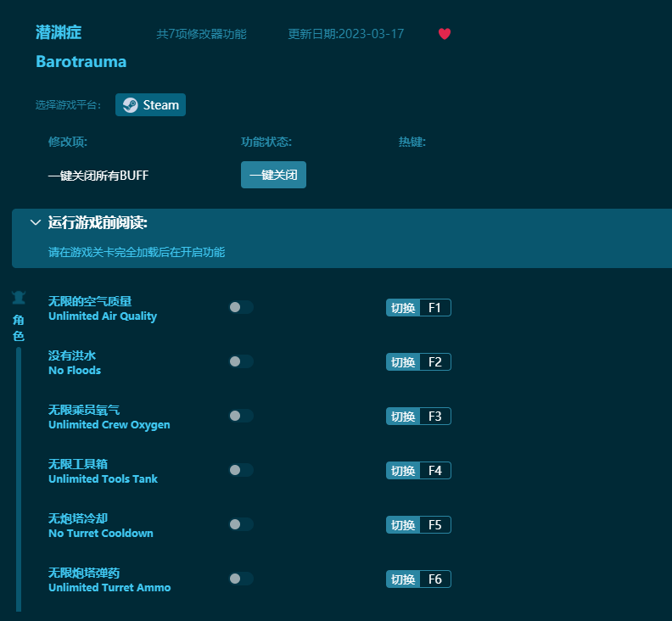
Task: Click the 一键关闭所有BUFF label
Action: 98,176
